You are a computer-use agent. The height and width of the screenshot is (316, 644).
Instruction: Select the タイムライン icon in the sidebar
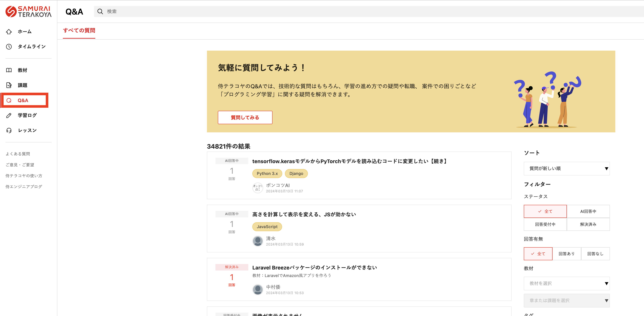coord(9,47)
